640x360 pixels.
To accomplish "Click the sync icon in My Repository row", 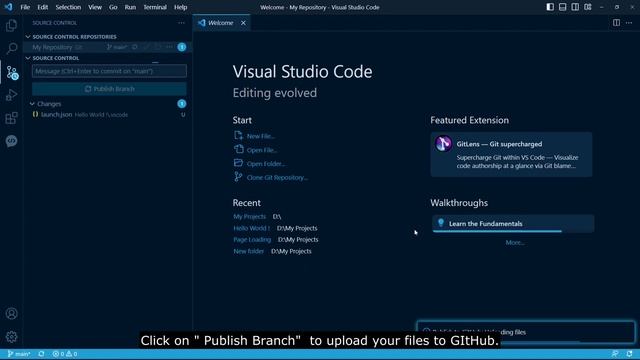I will [x=135, y=47].
